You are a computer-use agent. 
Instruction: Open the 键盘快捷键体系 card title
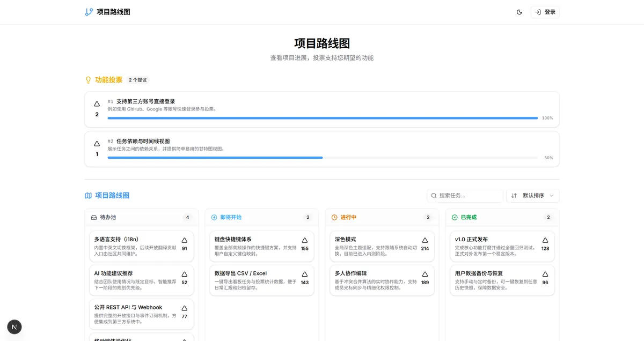[233, 239]
